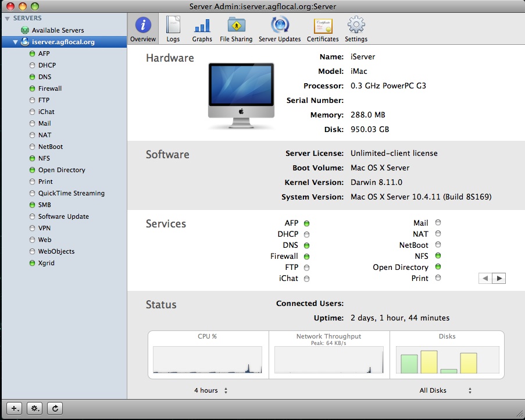The height and width of the screenshot is (420, 525).
Task: Click the refresh button at bottom
Action: 55,408
